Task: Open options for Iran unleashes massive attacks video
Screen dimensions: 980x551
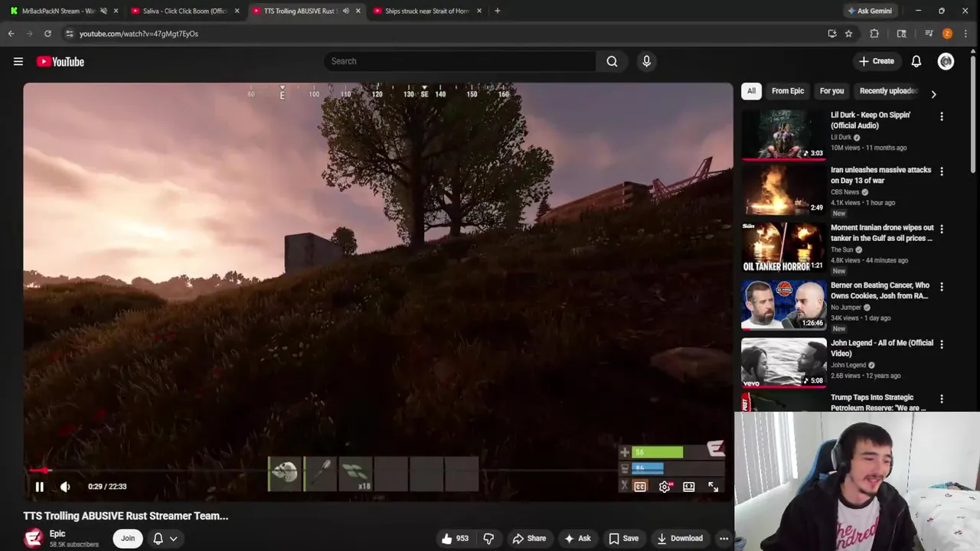Action: coord(942,171)
